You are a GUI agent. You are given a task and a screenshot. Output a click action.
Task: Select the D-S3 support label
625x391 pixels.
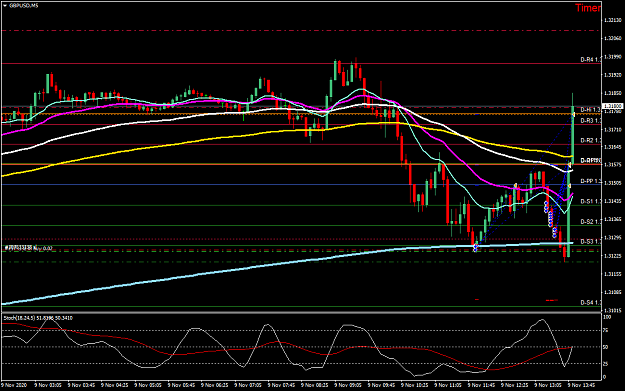point(590,241)
